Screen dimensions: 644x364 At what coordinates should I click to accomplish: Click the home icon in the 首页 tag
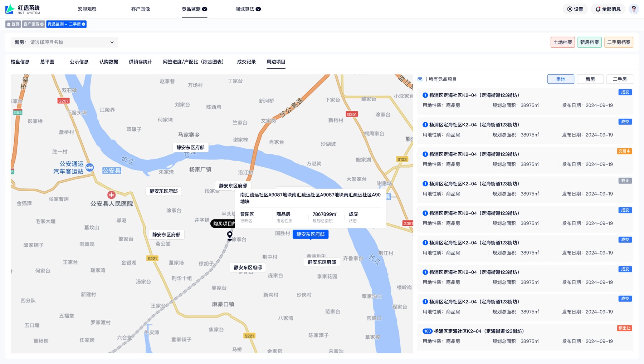pos(9,24)
